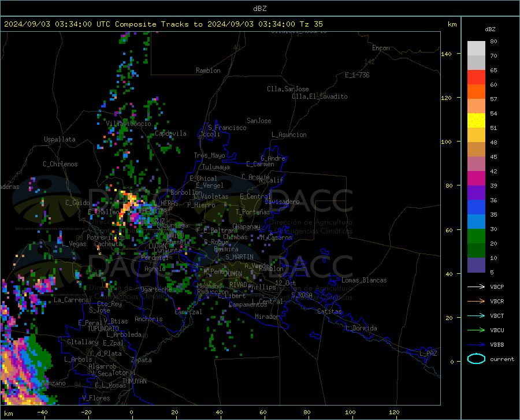The image size is (520, 420).
Task: Click the Lomas_Blancas label
Action: pos(364,280)
